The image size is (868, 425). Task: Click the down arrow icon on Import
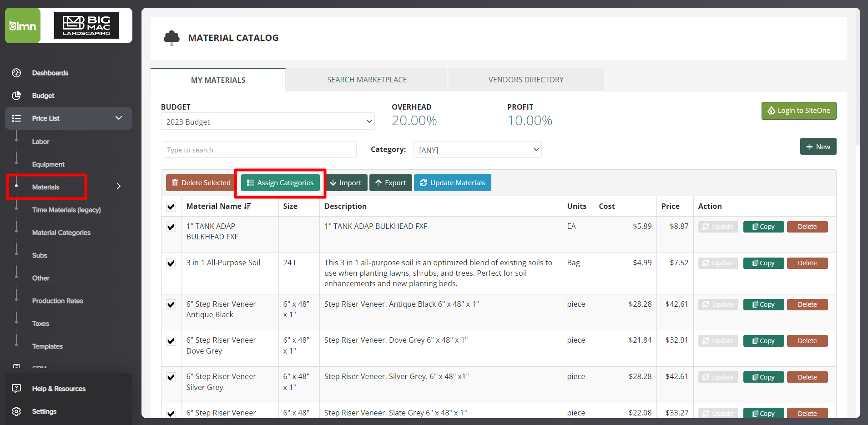333,182
